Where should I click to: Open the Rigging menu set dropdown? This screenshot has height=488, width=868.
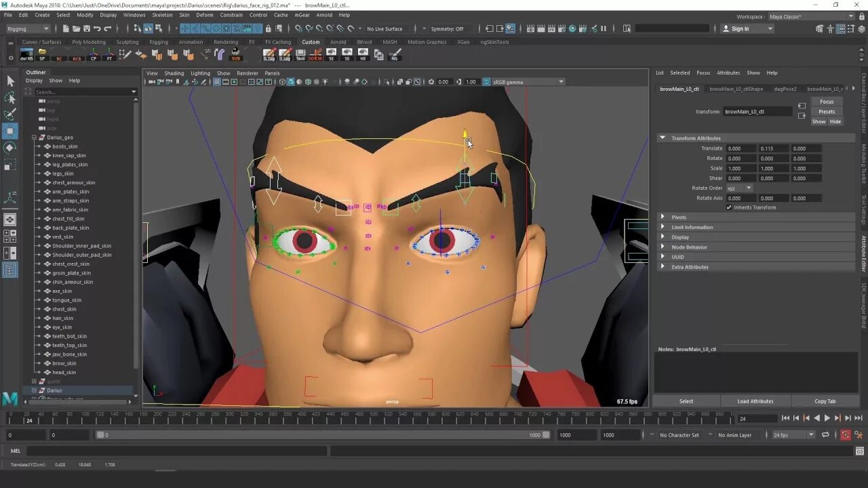pos(27,28)
